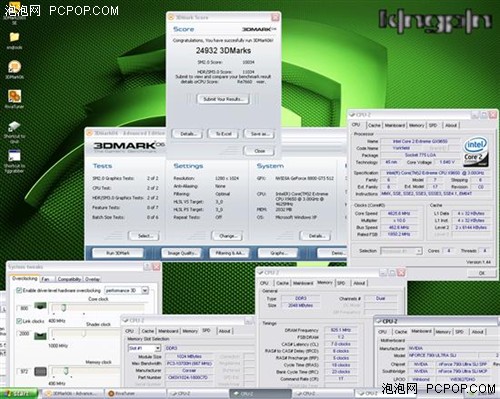Click Graphs button in 3DMark06
Viewport: 500px width, 399px height.
point(278,253)
